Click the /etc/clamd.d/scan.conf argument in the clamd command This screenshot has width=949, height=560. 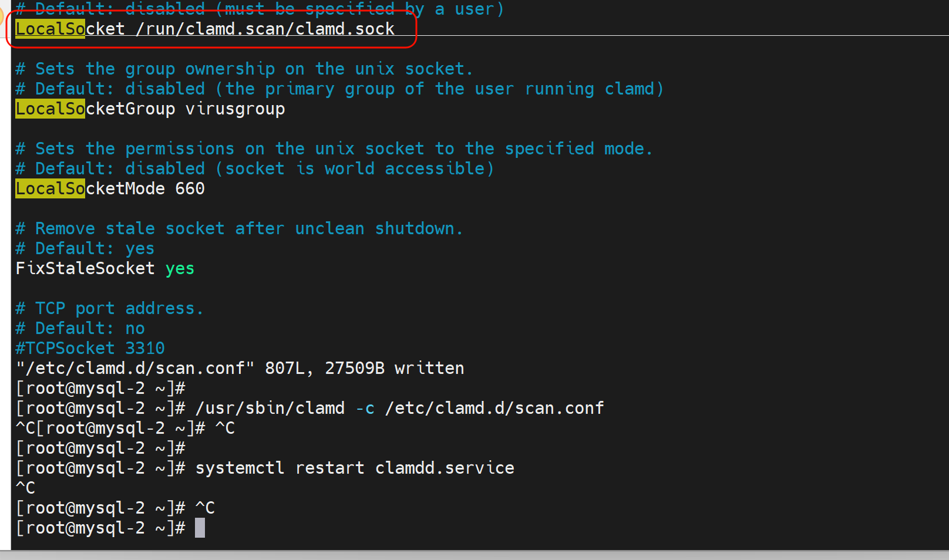(494, 408)
